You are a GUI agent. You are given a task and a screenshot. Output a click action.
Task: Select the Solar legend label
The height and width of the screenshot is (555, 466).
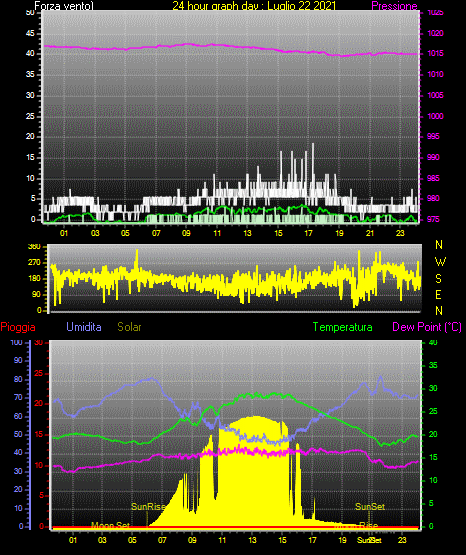click(129, 327)
